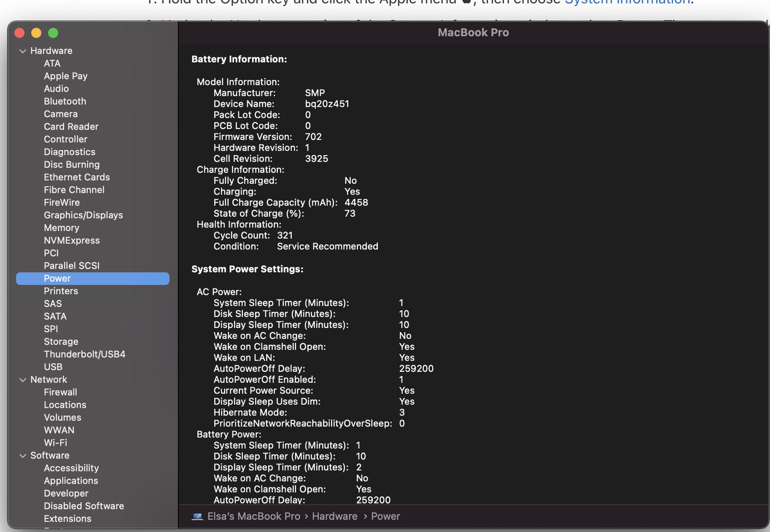Viewport: 770px width, 532px height.
Task: Click the red close window button
Action: 20,33
